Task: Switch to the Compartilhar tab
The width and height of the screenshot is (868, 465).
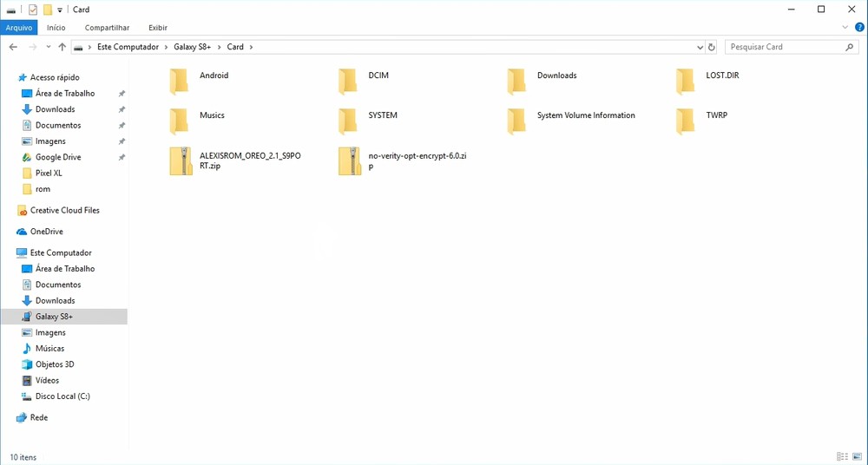Action: (x=107, y=28)
